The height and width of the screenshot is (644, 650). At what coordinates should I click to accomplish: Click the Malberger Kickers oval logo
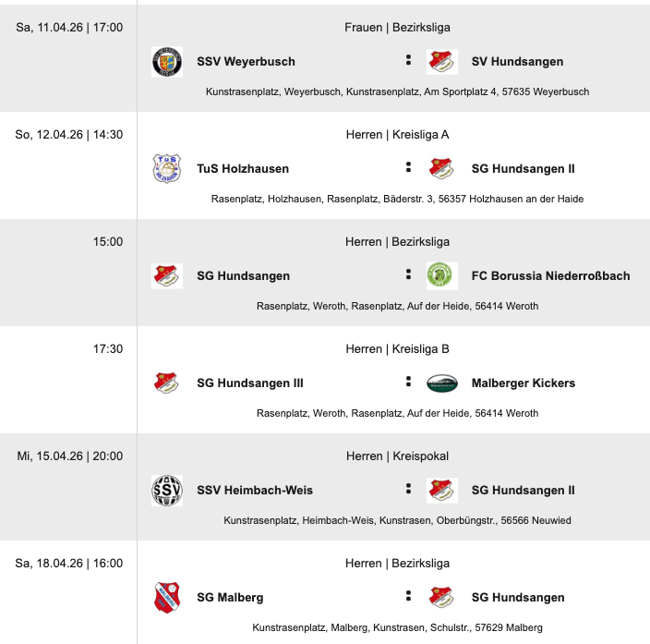[442, 383]
